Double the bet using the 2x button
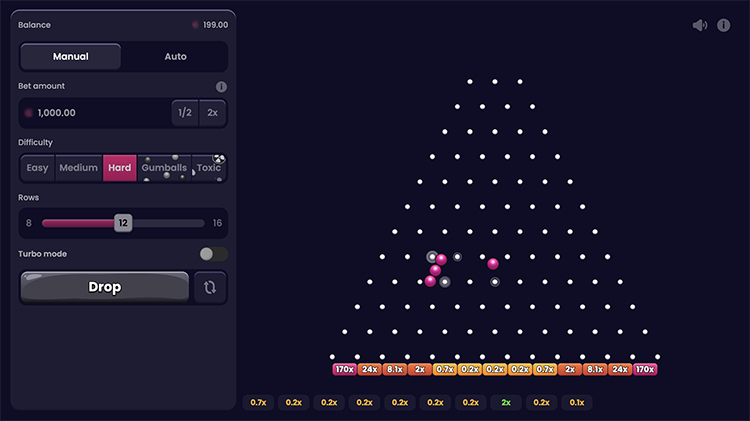The height and width of the screenshot is (421, 750). tap(212, 113)
